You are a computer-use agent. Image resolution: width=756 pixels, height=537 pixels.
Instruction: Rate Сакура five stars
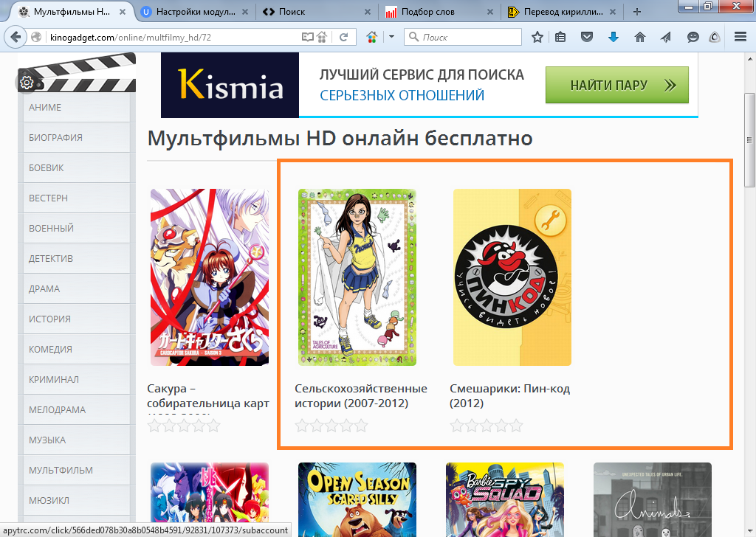(x=213, y=426)
